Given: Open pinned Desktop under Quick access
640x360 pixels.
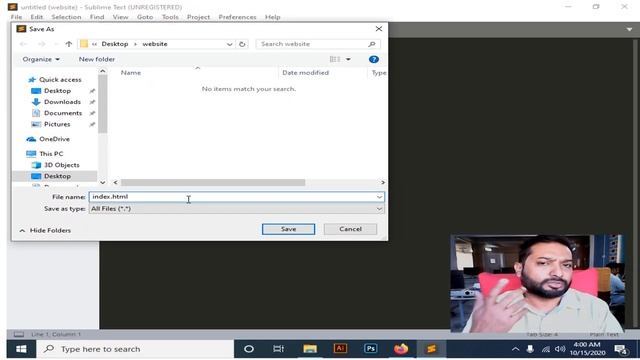Looking at the screenshot, I should point(57,91).
